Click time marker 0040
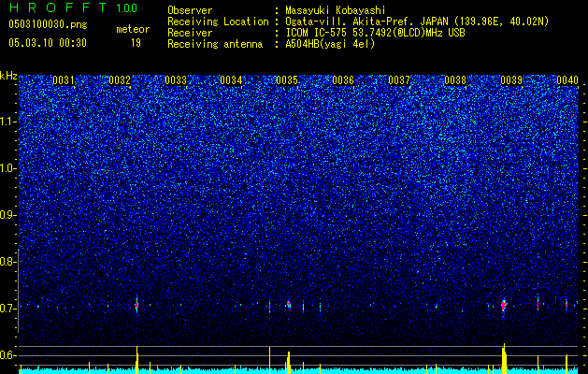Screen dimensions: 588x374 click(x=567, y=80)
